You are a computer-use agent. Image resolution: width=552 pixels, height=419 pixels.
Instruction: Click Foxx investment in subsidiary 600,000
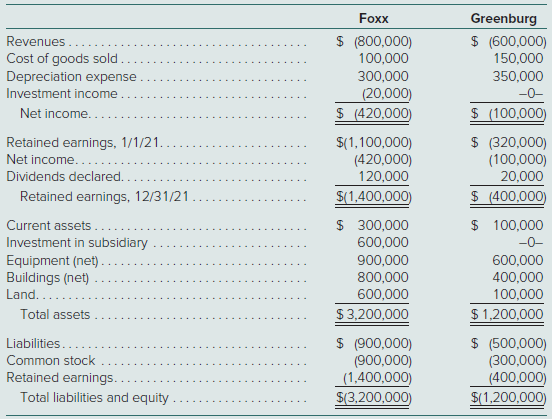[383, 243]
